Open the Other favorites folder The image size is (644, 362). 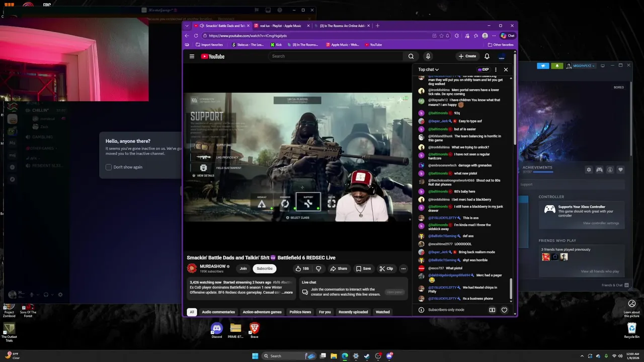tap(500, 45)
